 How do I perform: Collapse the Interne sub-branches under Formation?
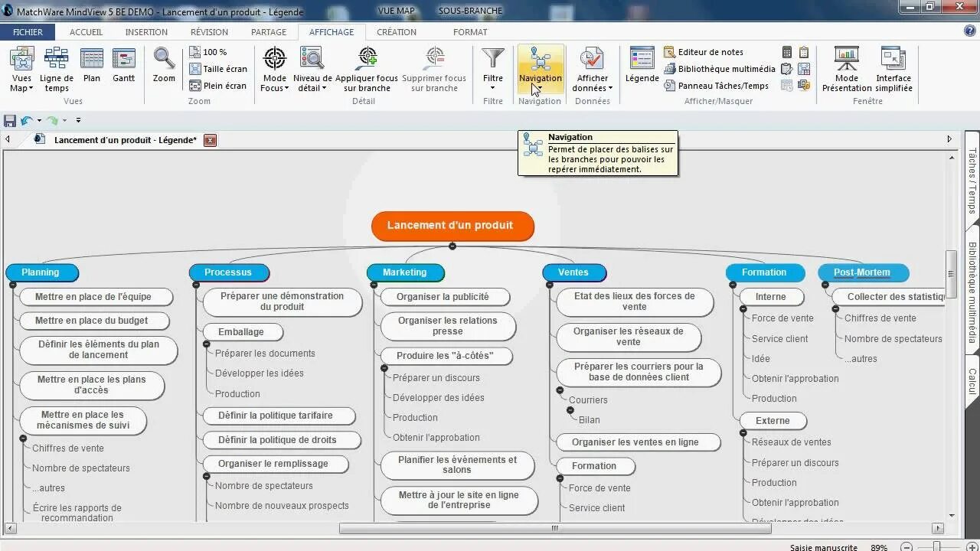tap(743, 309)
